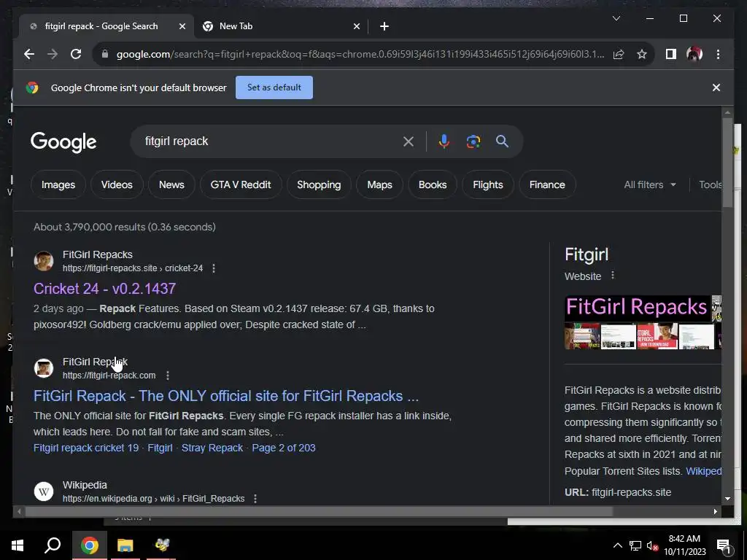The width and height of the screenshot is (747, 560).
Task: Open more options for fitgirl-repacks.site result
Action: 214,268
